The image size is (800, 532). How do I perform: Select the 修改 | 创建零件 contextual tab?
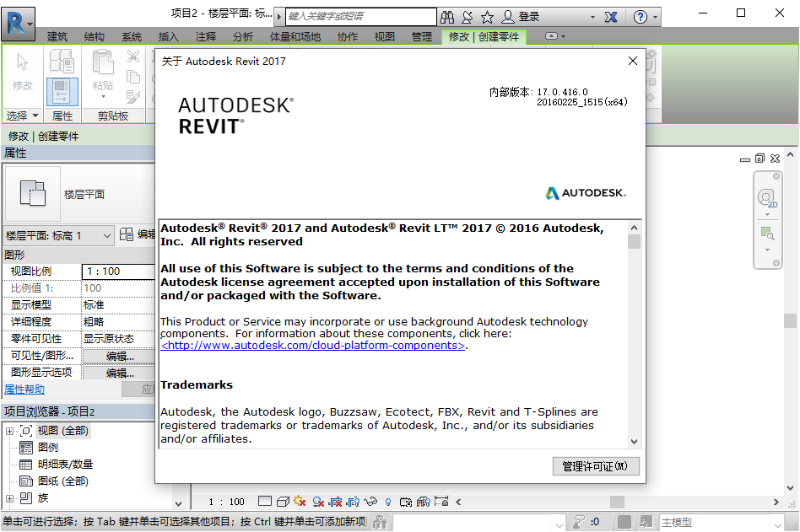[x=484, y=37]
